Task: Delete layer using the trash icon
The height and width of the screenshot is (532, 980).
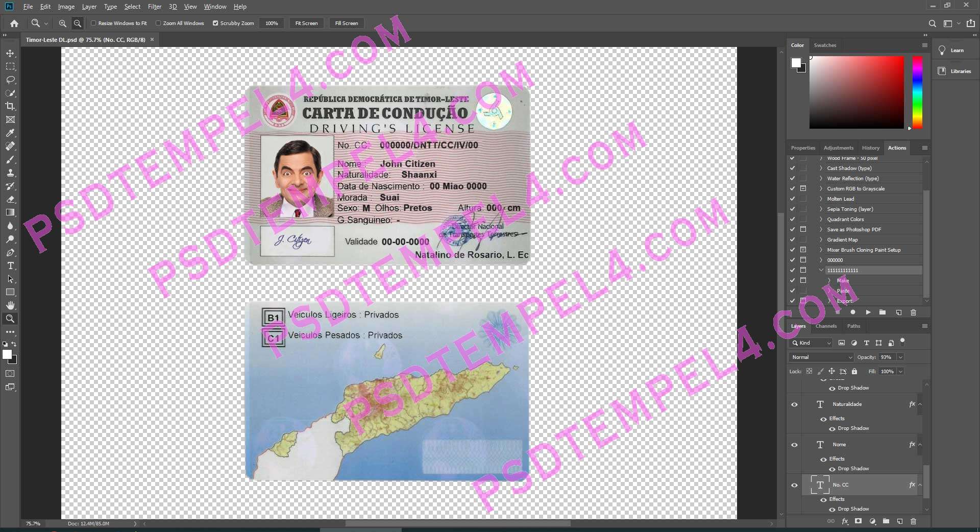Action: [x=913, y=521]
